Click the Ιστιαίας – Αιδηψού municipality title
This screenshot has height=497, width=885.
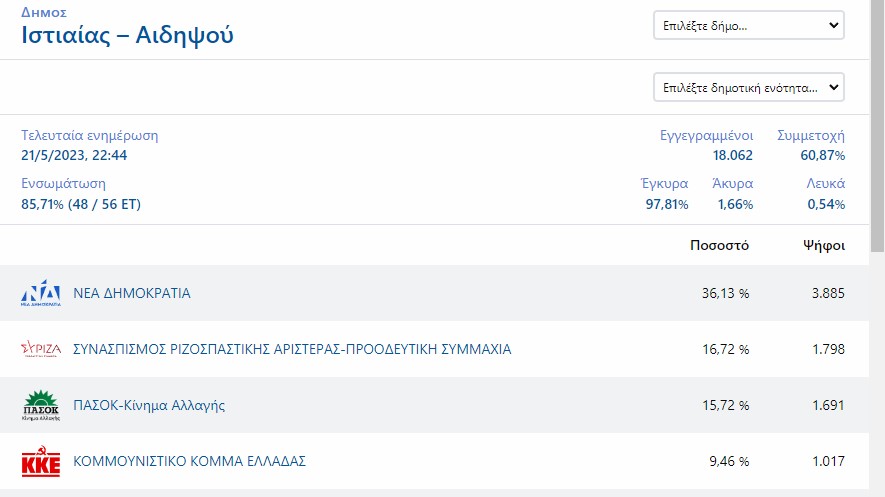128,36
